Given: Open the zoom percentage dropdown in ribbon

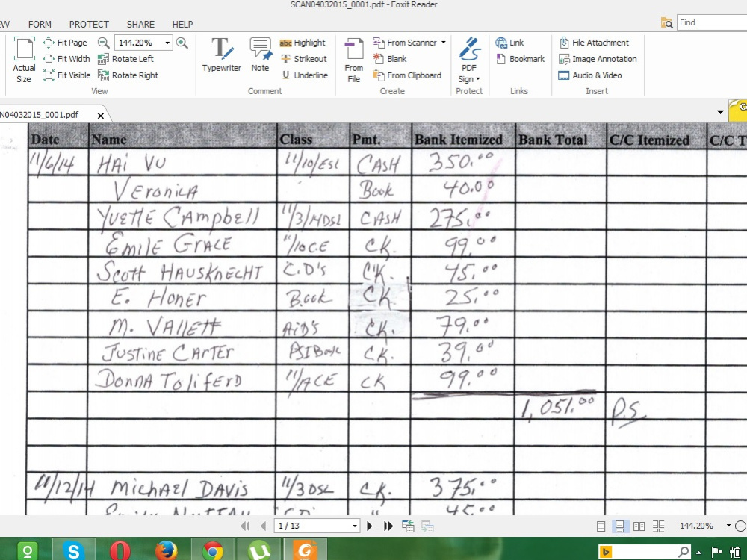Looking at the screenshot, I should click(x=167, y=43).
